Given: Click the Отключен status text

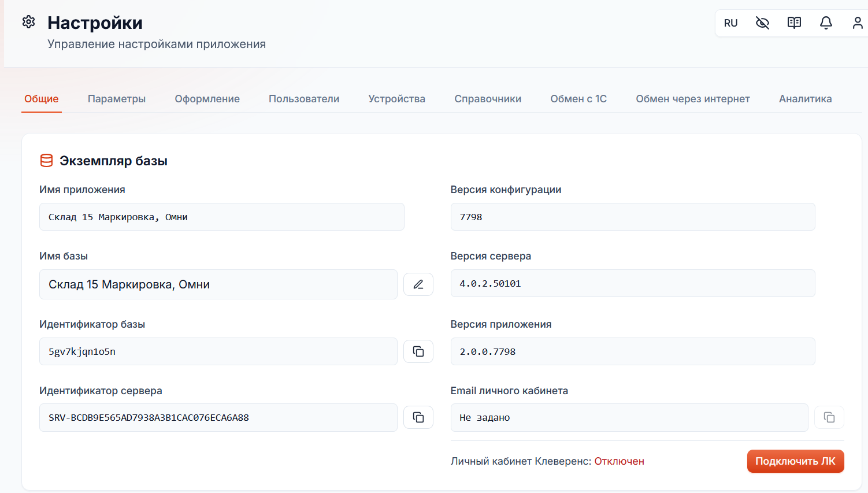Looking at the screenshot, I should (620, 461).
